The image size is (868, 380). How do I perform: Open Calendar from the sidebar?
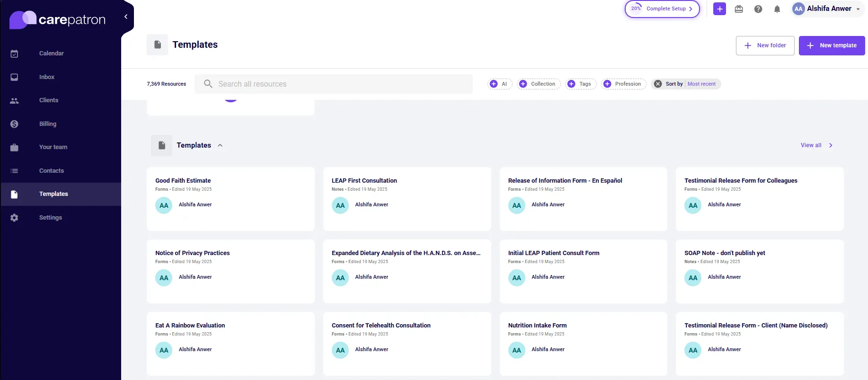point(51,53)
